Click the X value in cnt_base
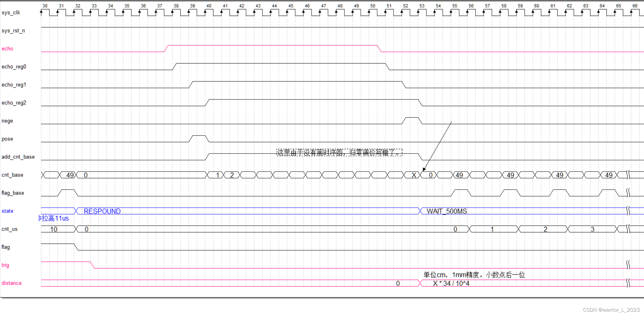 [414, 175]
